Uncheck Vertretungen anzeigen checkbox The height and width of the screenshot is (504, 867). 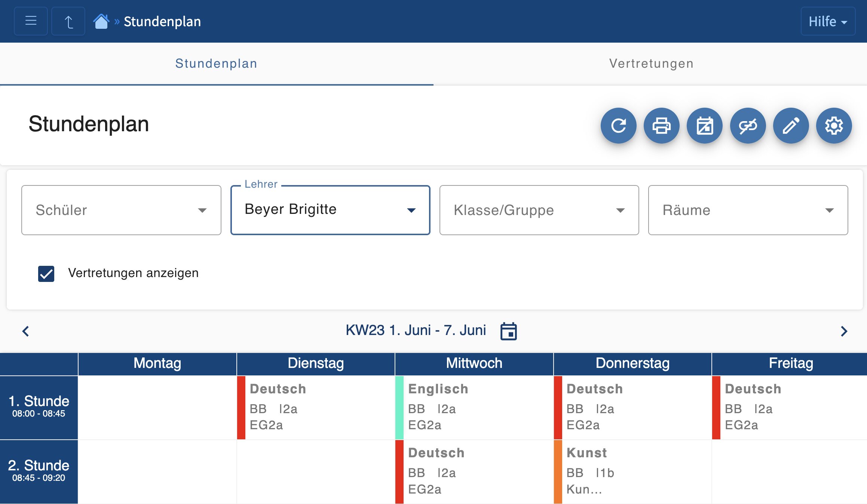(46, 274)
